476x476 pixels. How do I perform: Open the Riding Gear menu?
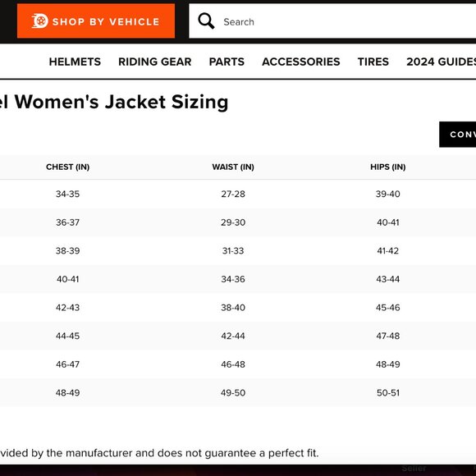[x=155, y=62]
